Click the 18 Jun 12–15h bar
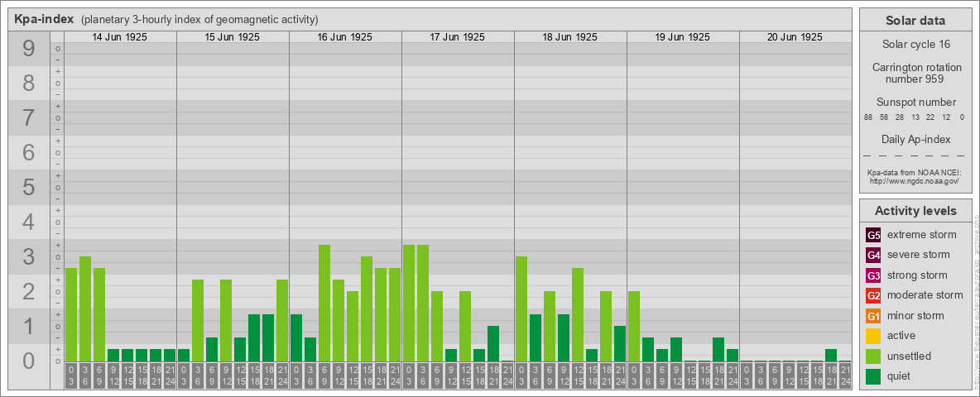980x397 pixels. click(578, 314)
